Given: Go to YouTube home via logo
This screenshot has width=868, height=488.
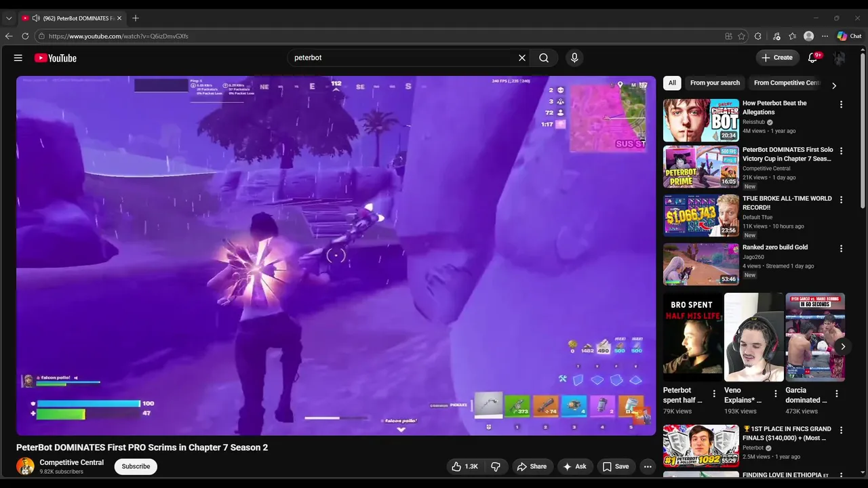Looking at the screenshot, I should (56, 58).
